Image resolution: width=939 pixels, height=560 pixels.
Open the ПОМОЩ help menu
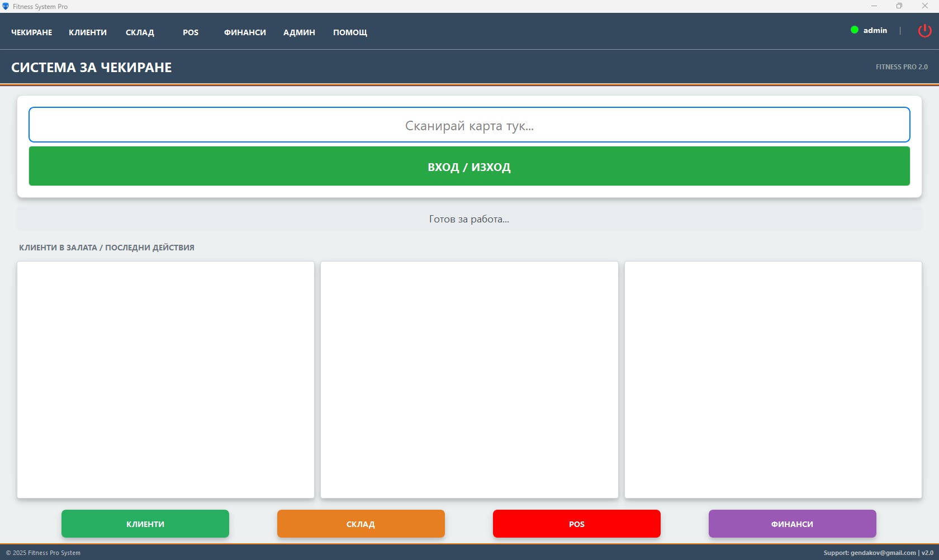pyautogui.click(x=350, y=32)
